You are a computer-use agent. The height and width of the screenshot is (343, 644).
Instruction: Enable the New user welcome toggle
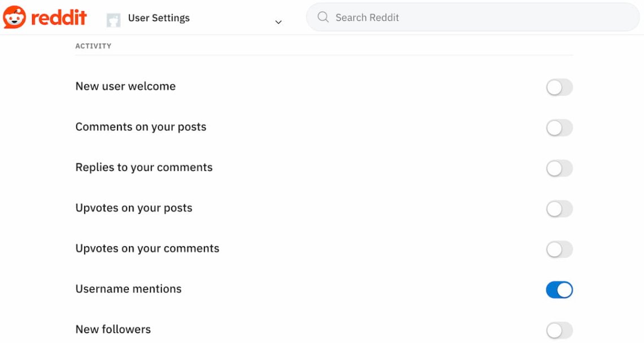pyautogui.click(x=559, y=87)
